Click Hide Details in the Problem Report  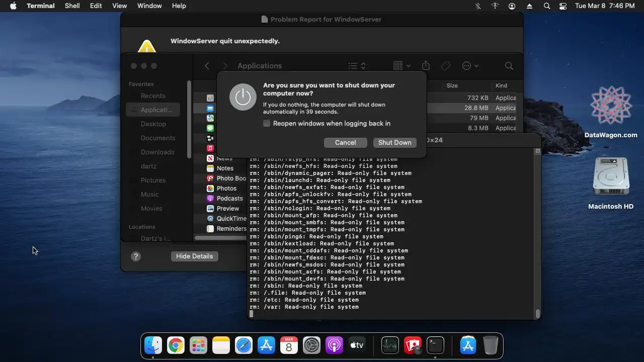(194, 256)
